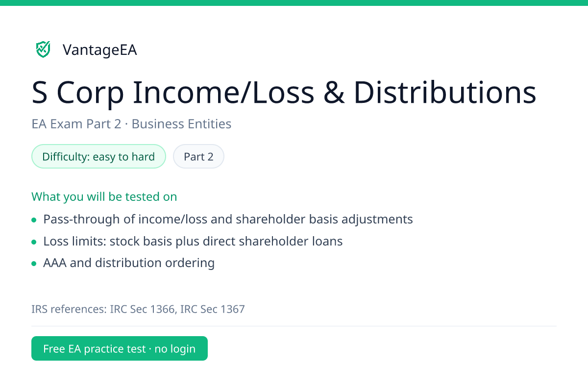Click the S Corp Income/Loss & Distributions heading

click(284, 93)
